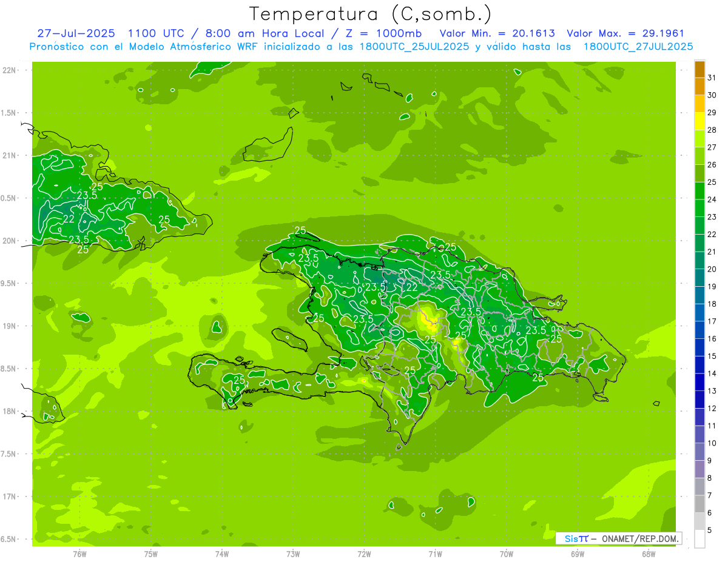Click the purple band between 8 and 9
The width and height of the screenshot is (728, 562).
[699, 469]
